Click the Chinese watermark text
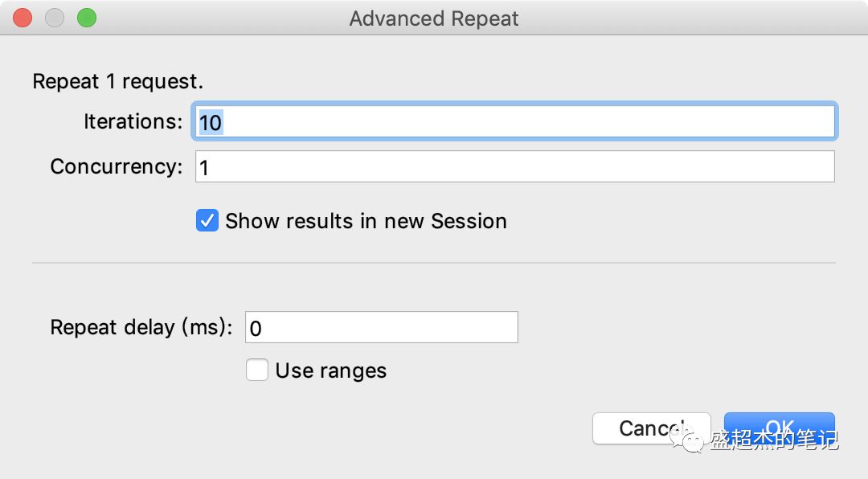The image size is (868, 479). [774, 440]
